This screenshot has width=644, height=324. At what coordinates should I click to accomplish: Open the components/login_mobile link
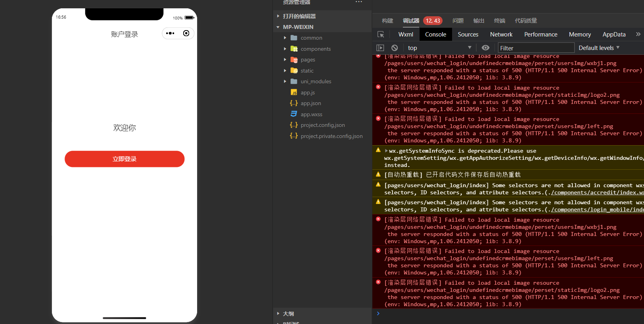598,210
